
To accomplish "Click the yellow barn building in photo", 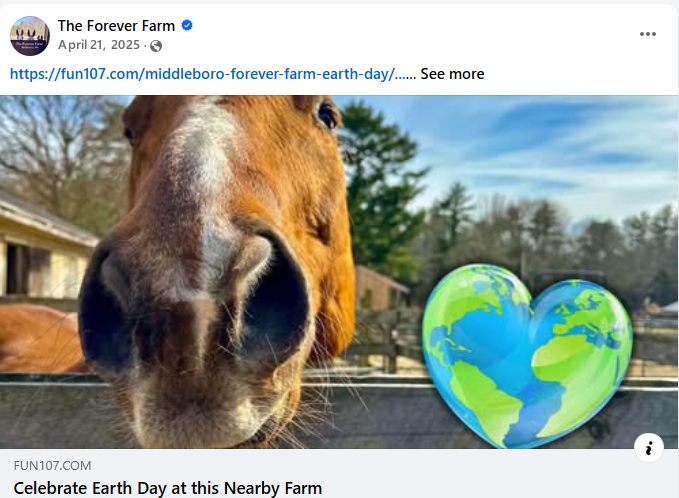I will coord(40,255).
